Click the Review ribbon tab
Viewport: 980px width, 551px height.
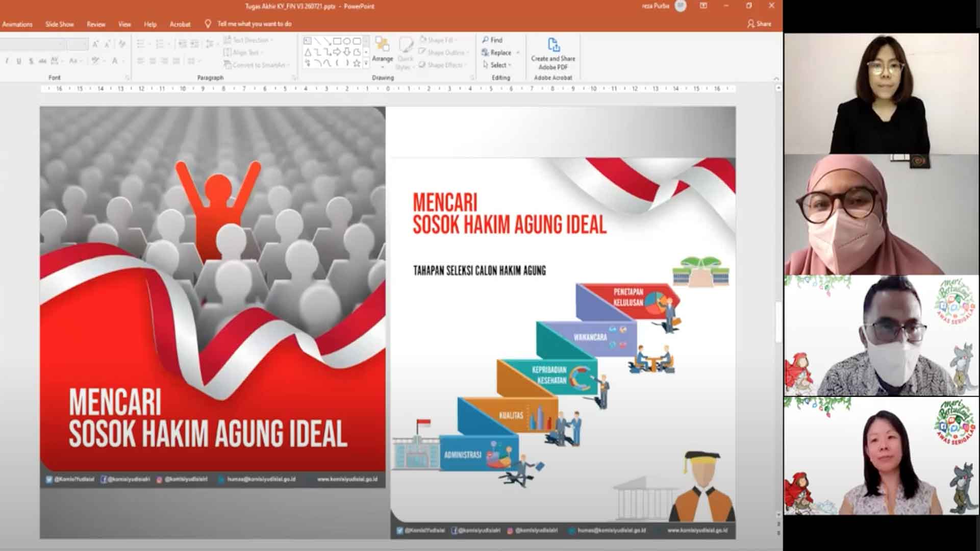95,24
